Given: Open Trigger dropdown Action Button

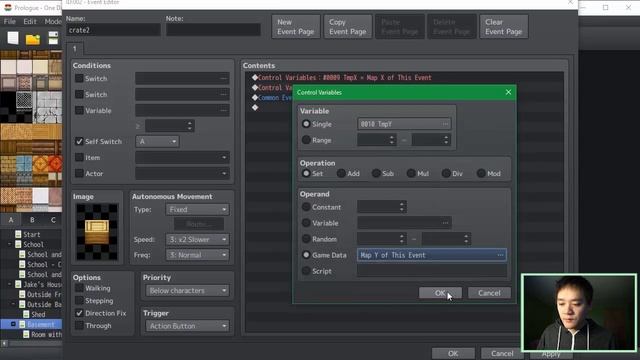Looking at the screenshot, I should [x=187, y=326].
